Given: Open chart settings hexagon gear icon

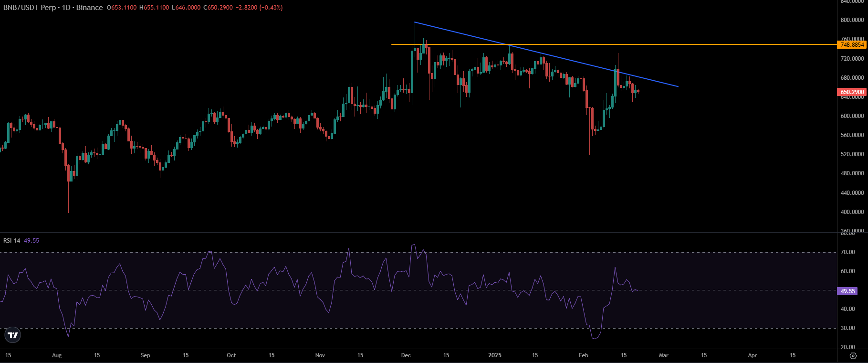Looking at the screenshot, I should [853, 355].
